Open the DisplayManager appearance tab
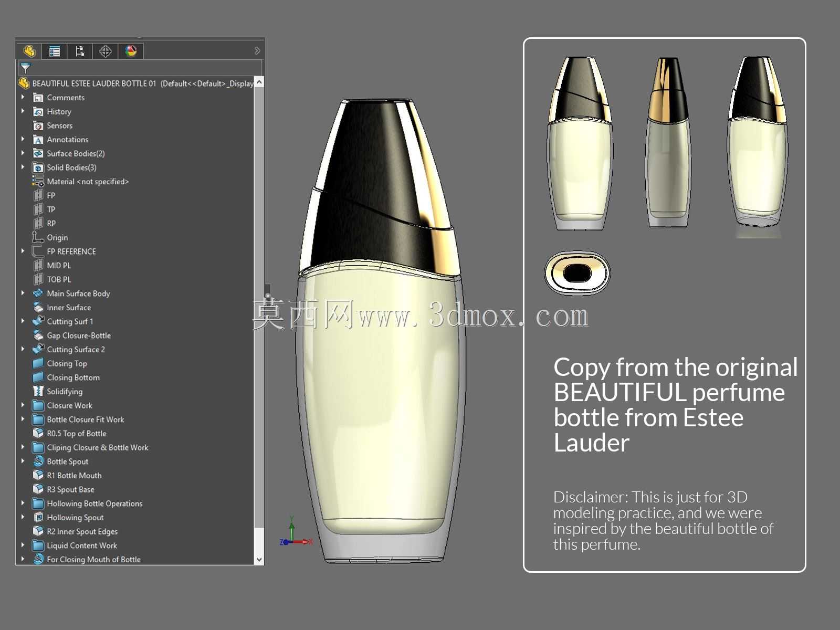 (x=131, y=51)
